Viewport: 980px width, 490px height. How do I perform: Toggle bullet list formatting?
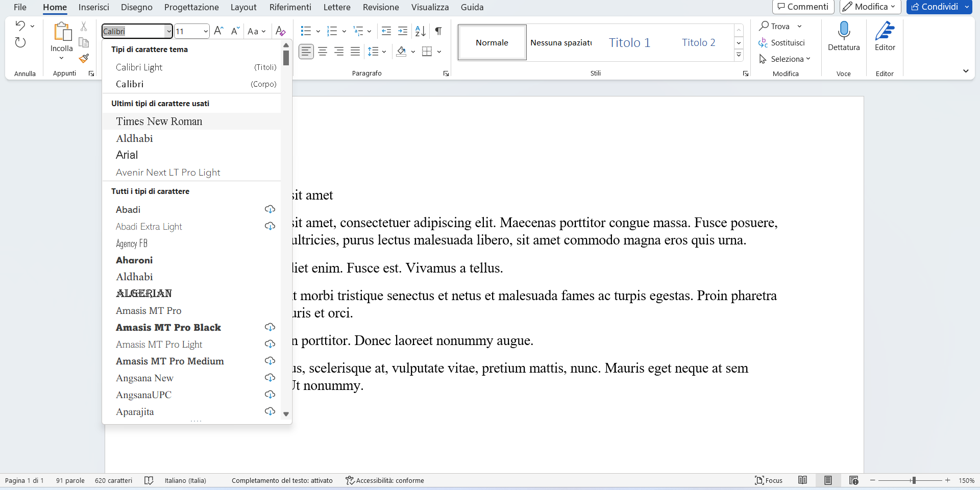click(x=306, y=31)
